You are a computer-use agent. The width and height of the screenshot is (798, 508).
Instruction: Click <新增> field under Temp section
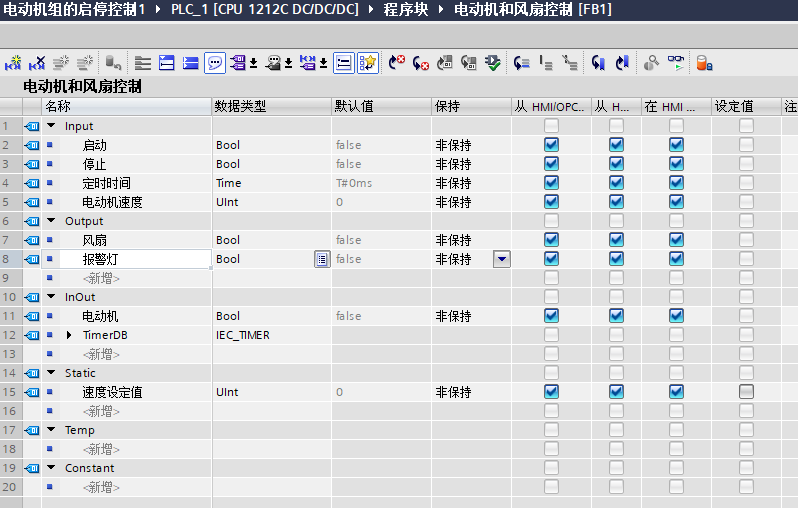click(x=101, y=449)
